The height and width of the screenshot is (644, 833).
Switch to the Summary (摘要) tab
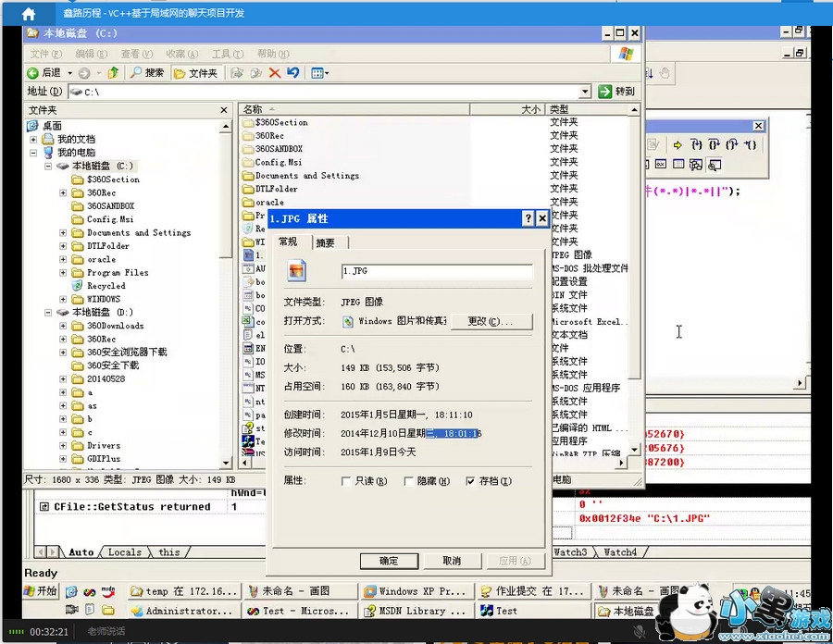coord(325,242)
